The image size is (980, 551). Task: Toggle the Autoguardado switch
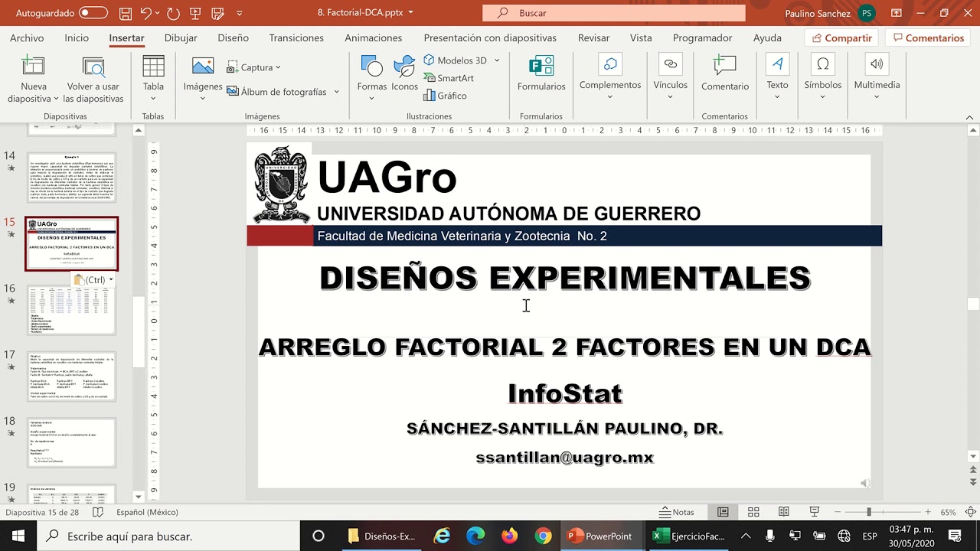tap(93, 13)
